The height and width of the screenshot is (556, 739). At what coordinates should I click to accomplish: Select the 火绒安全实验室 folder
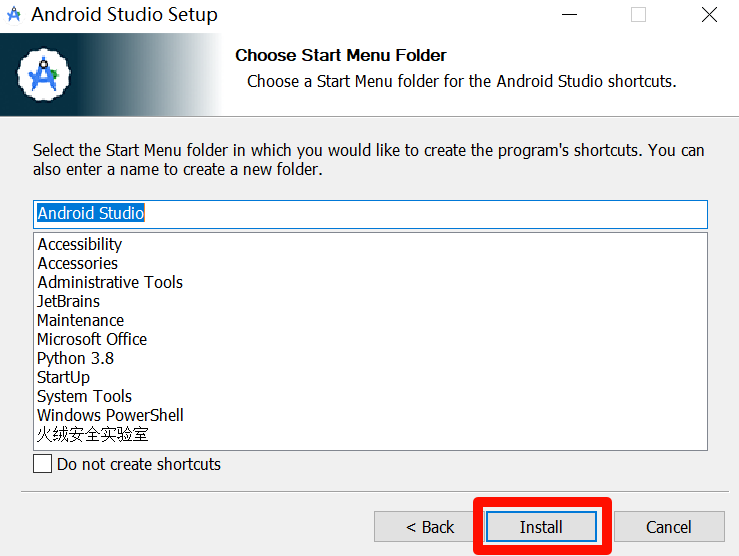click(x=93, y=435)
